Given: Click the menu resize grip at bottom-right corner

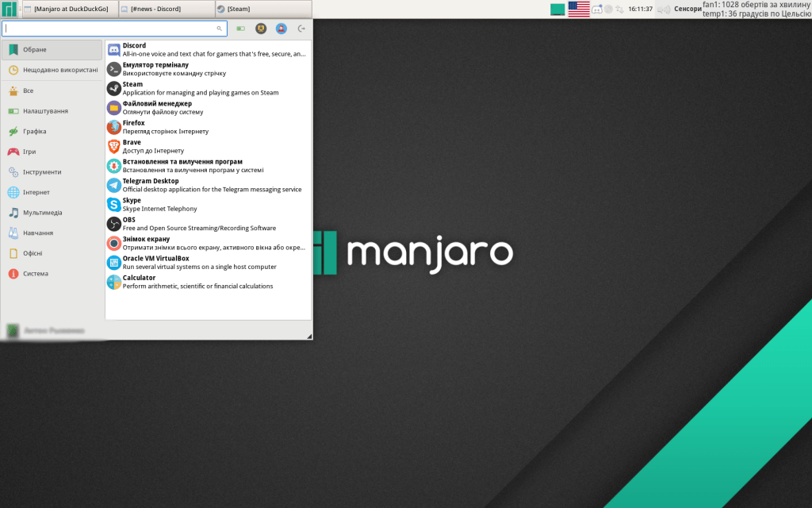Looking at the screenshot, I should click(309, 337).
